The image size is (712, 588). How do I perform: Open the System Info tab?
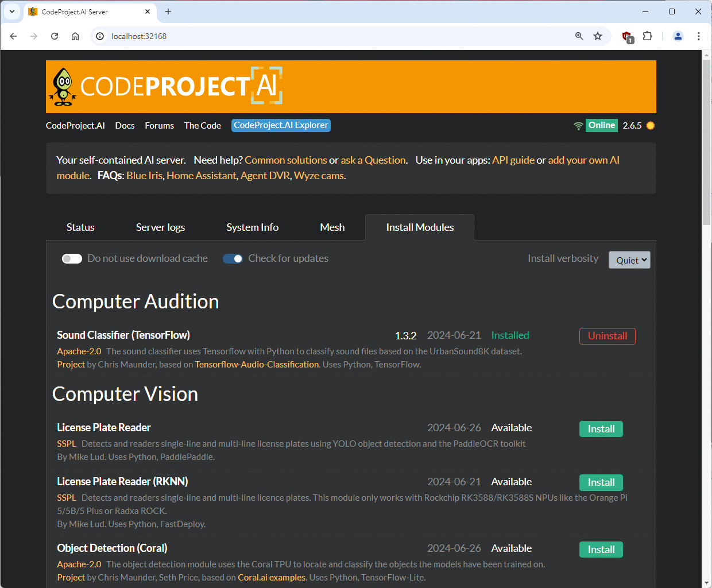pyautogui.click(x=253, y=227)
